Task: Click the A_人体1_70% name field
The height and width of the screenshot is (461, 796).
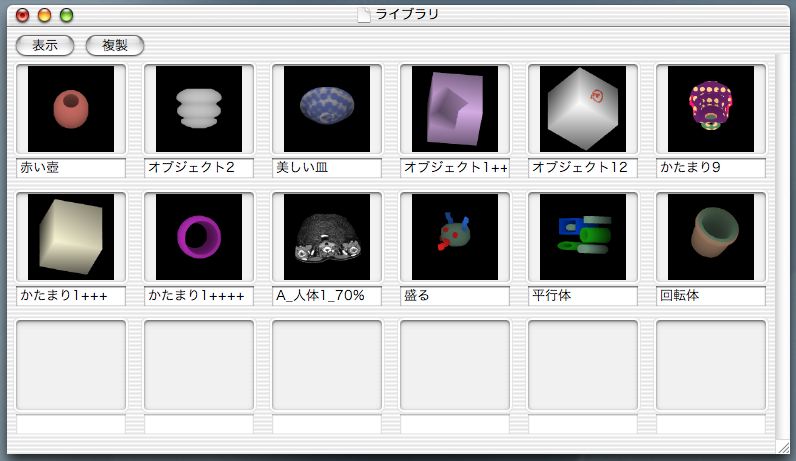Action: tap(327, 296)
